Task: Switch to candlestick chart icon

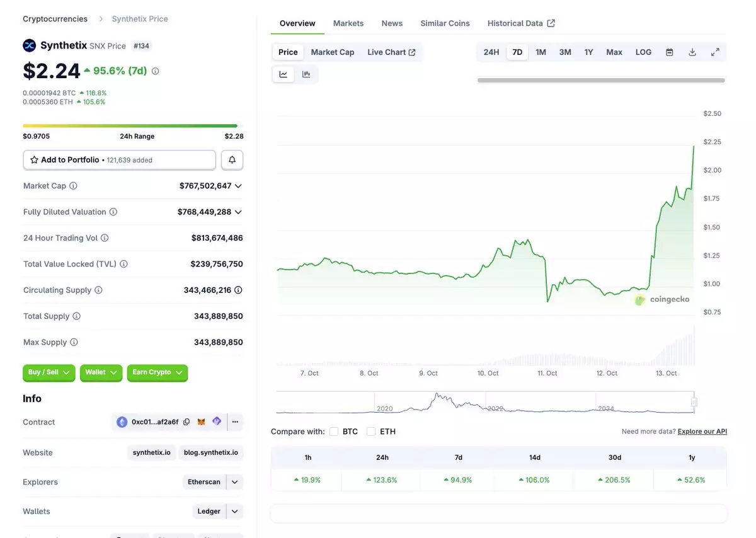Action: pos(306,74)
